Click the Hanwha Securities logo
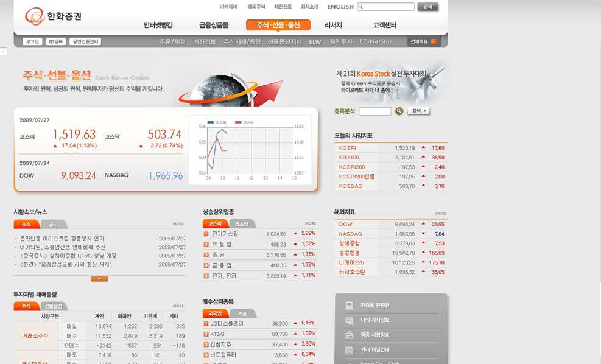The image size is (601, 364). tap(54, 16)
